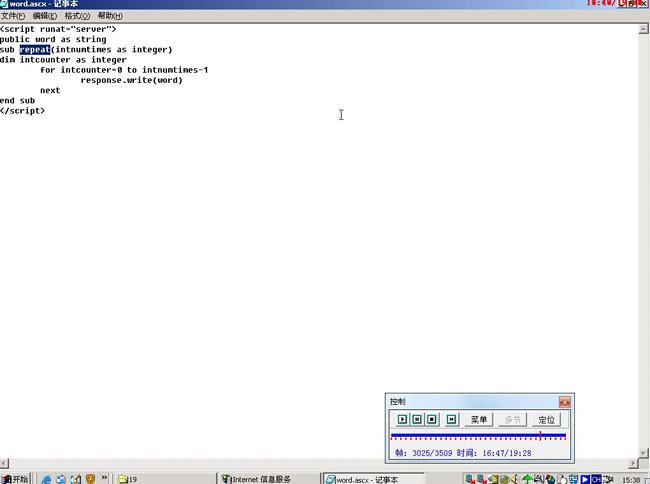Open the 帮助(H) menu

(x=110, y=16)
